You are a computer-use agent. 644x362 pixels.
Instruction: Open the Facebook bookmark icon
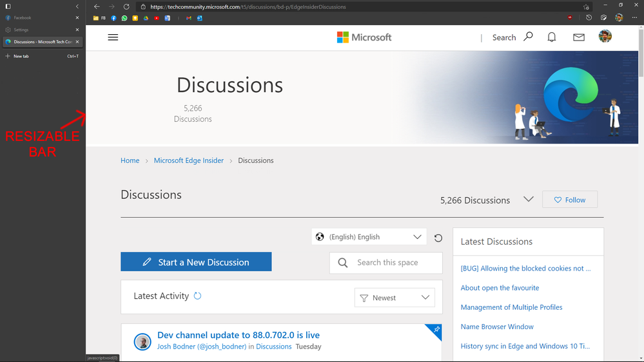point(113,18)
